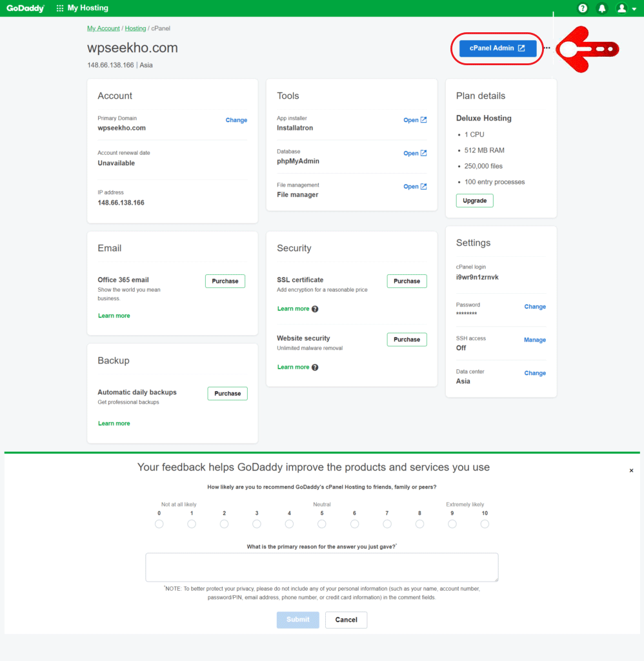The image size is (644, 661).
Task: Change the data center
Action: [x=535, y=373]
